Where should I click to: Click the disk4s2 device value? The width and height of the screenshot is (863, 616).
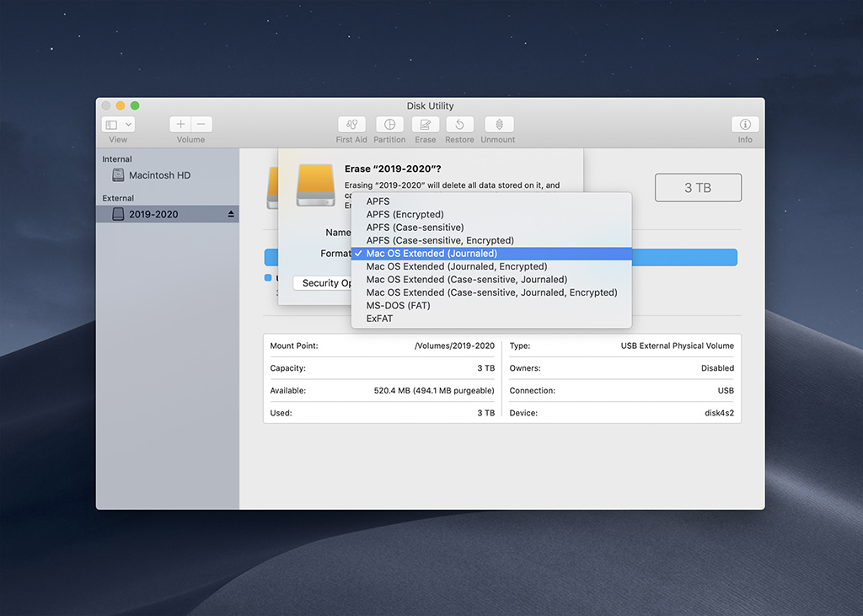(x=719, y=413)
